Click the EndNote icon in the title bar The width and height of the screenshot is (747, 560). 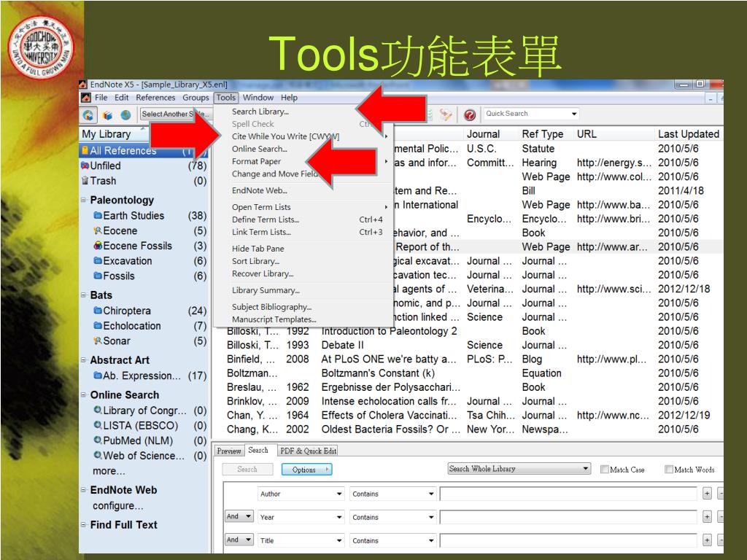[83, 85]
